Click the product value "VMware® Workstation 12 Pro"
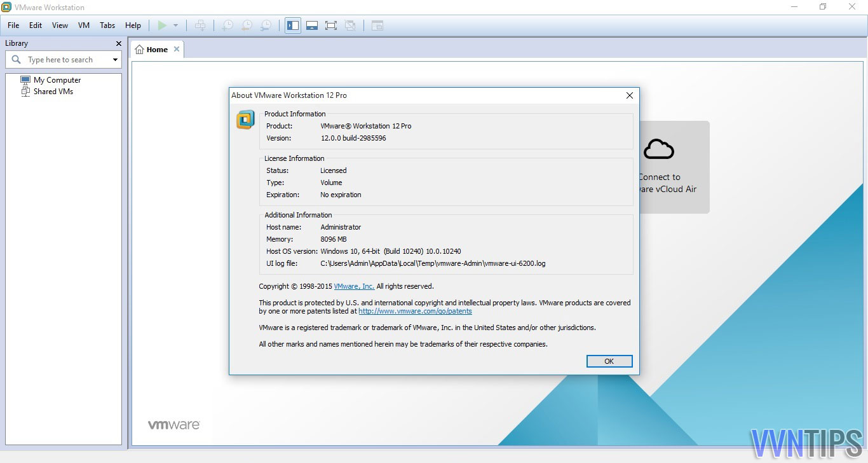The image size is (868, 463). (x=365, y=126)
